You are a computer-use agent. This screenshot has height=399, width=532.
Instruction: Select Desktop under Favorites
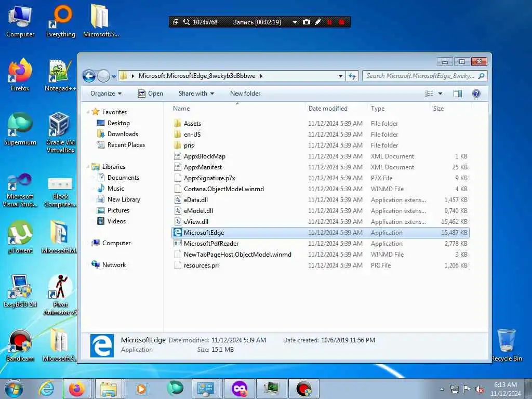pos(118,123)
